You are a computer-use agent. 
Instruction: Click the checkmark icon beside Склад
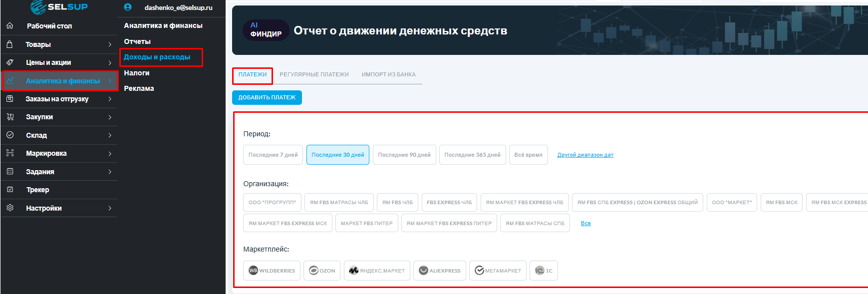point(10,135)
